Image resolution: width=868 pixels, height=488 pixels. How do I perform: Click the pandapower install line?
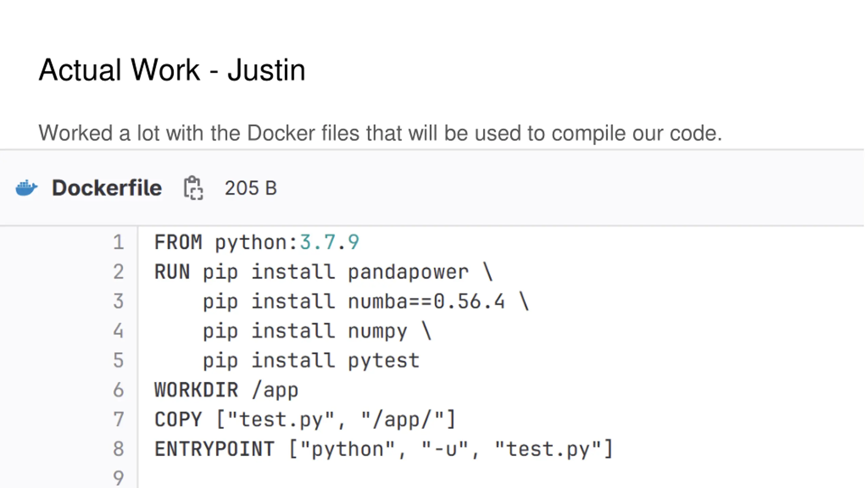click(x=323, y=272)
